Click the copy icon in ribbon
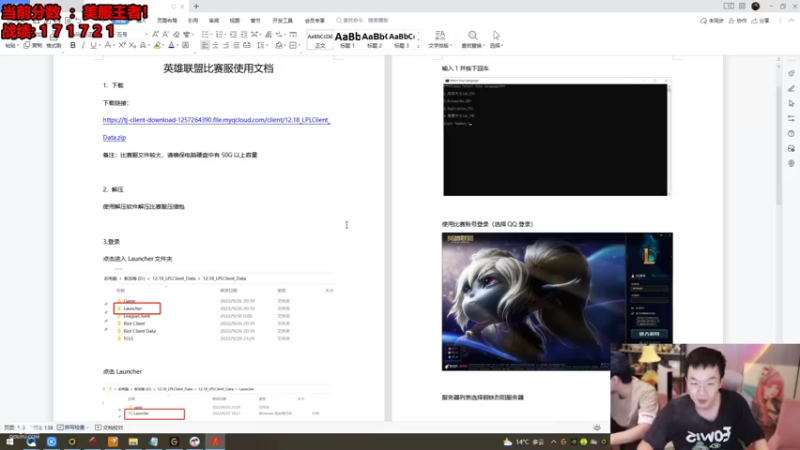 (27, 45)
